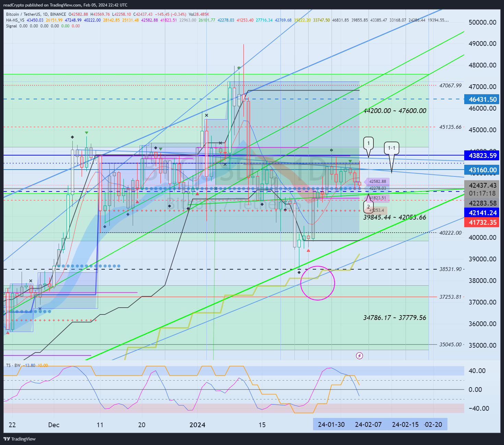Click the "34786.17 ~ 37779.56" range text
504x445 pixels.
(x=395, y=318)
